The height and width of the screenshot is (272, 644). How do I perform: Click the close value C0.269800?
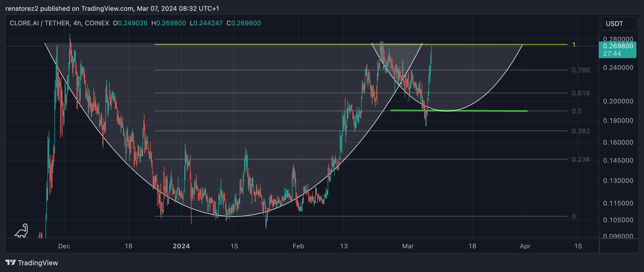point(244,23)
